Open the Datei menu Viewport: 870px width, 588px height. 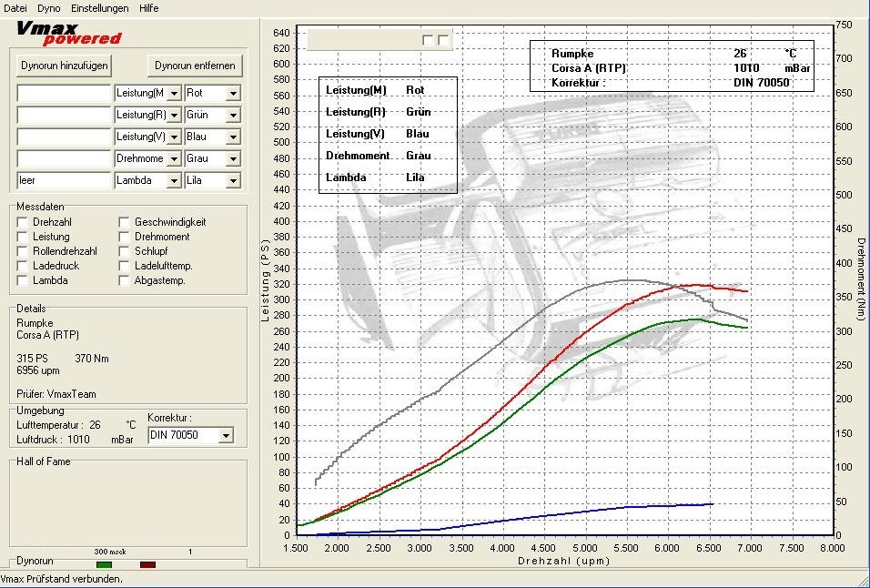[x=15, y=7]
